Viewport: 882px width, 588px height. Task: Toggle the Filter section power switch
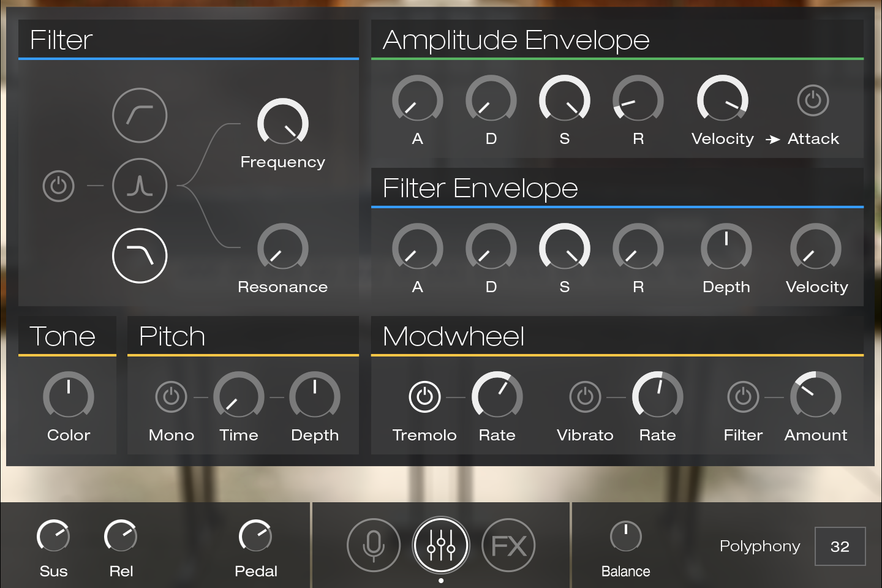click(x=58, y=186)
